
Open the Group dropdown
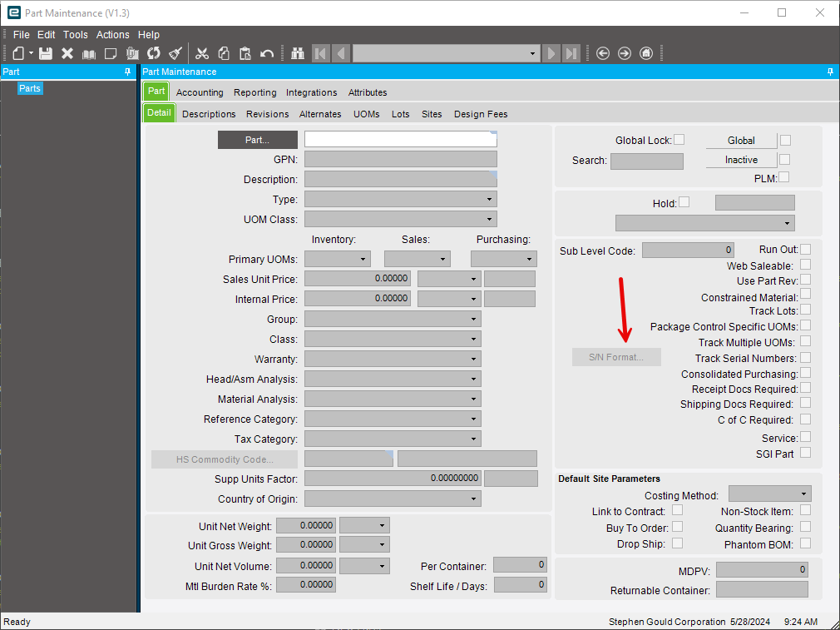[x=393, y=319]
